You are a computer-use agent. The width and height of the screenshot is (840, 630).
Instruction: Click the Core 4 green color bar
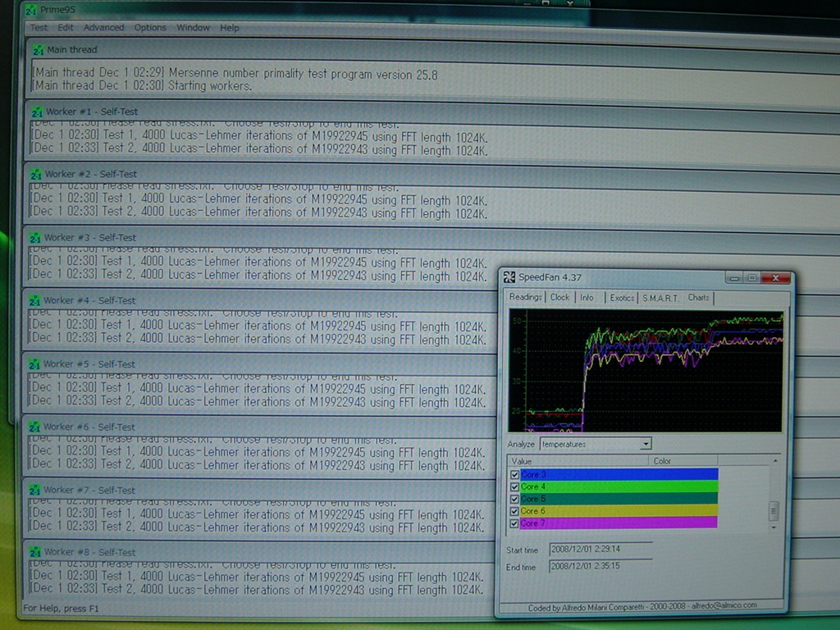[x=619, y=486]
